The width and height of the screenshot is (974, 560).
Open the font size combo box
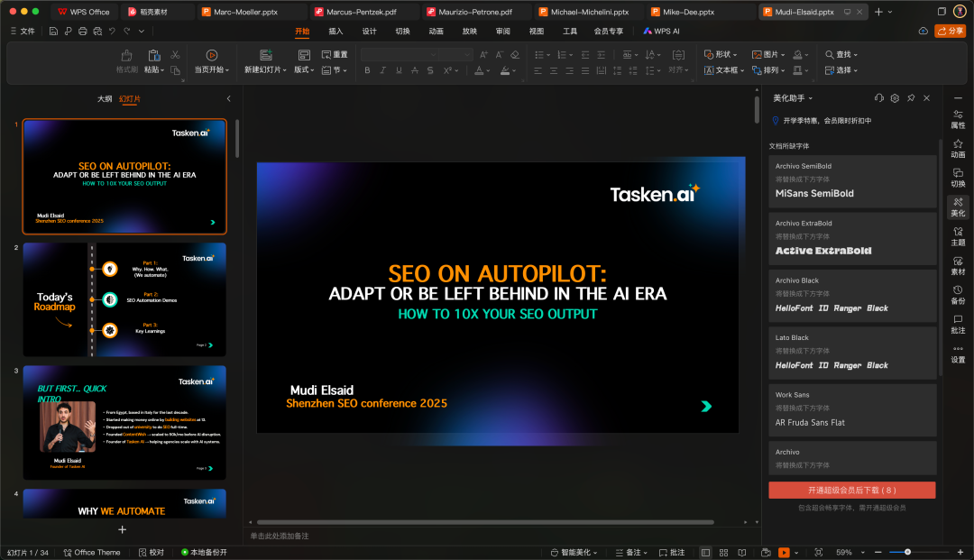coord(456,55)
